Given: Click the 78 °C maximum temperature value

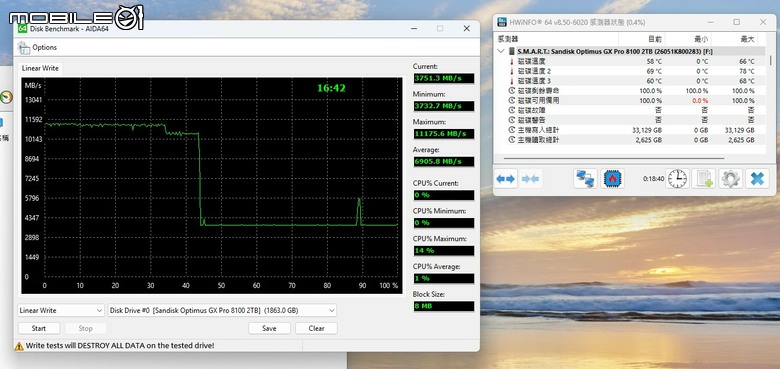Looking at the screenshot, I should 747,71.
